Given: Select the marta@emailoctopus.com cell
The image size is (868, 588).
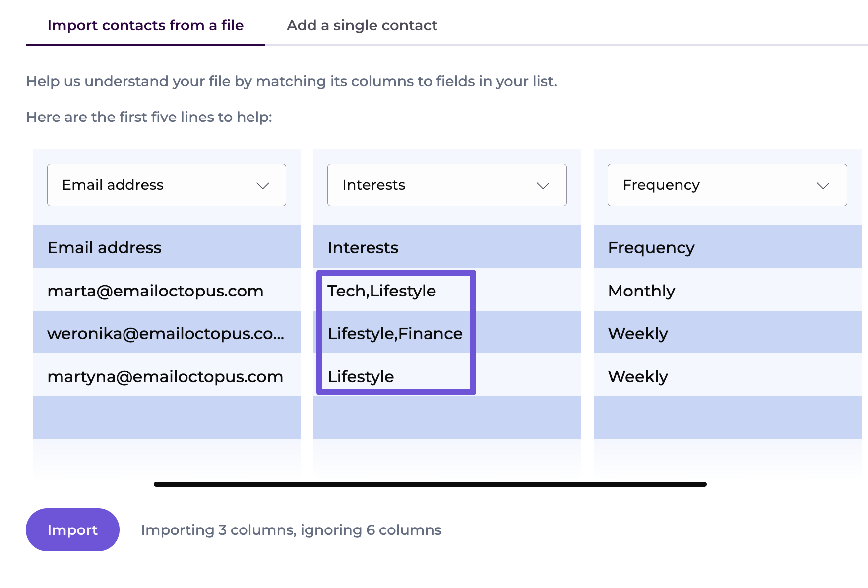Looking at the screenshot, I should tap(155, 291).
